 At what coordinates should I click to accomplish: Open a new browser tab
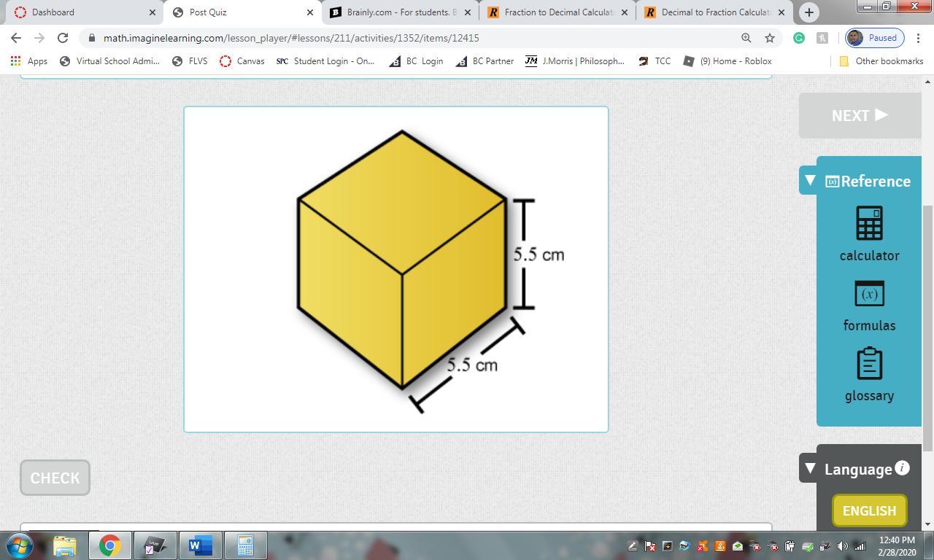[x=808, y=12]
